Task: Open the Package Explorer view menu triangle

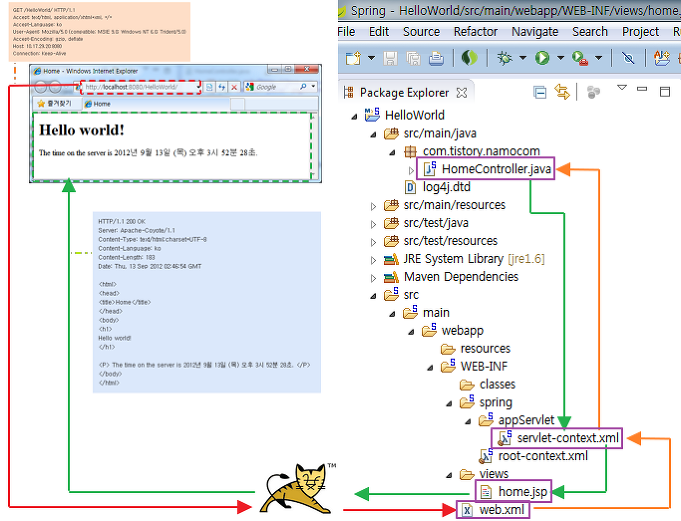Action: [x=622, y=88]
